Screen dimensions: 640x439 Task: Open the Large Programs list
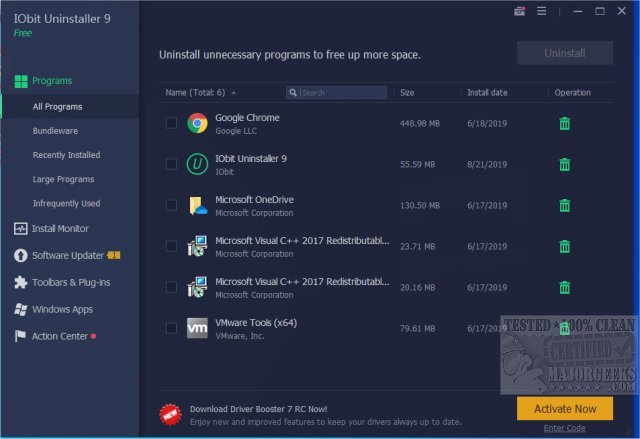pyautogui.click(x=64, y=179)
